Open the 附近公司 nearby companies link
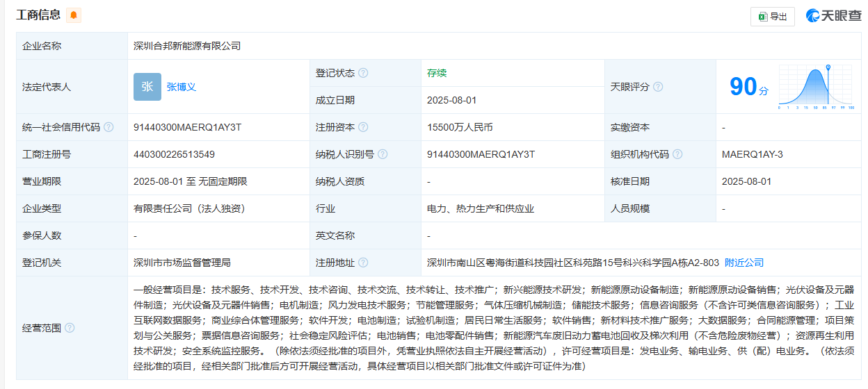The image size is (868, 389). coord(744,263)
